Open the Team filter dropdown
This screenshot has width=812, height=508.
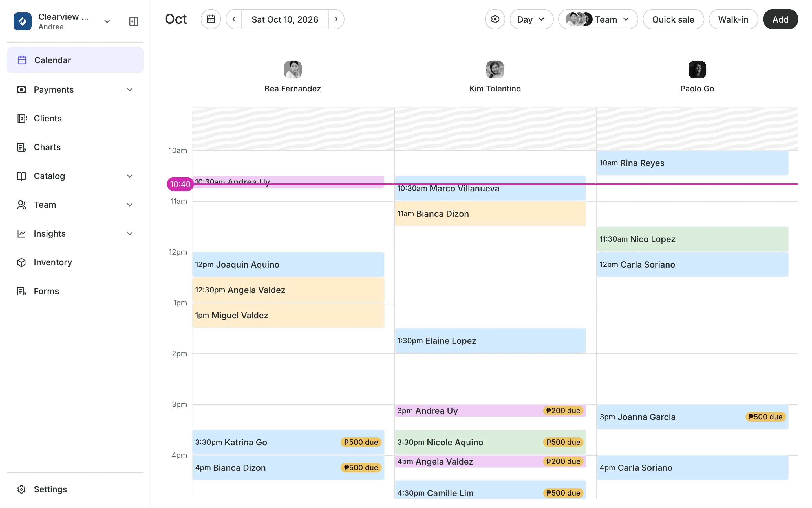coord(598,19)
